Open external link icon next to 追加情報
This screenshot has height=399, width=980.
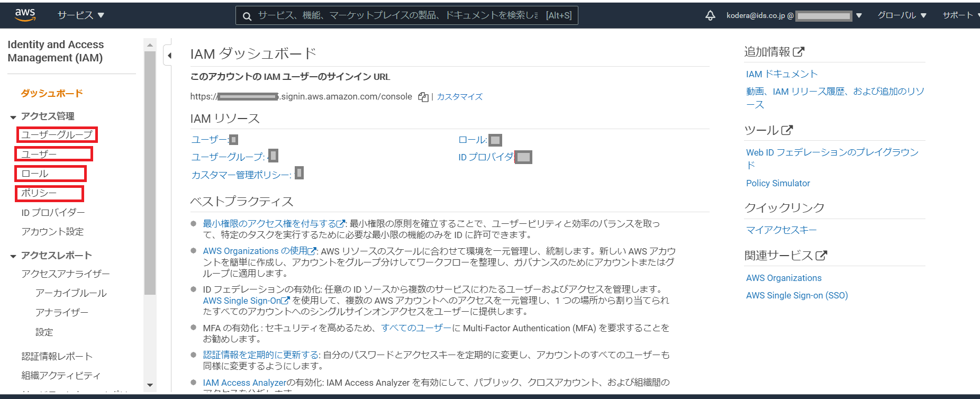click(798, 52)
